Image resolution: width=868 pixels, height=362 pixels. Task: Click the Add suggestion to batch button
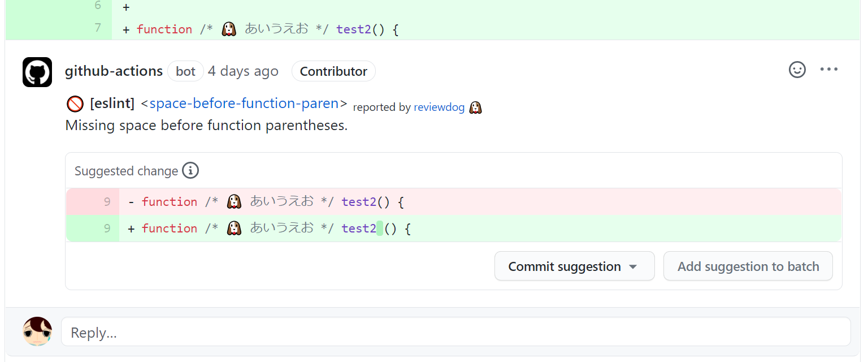[x=748, y=266]
